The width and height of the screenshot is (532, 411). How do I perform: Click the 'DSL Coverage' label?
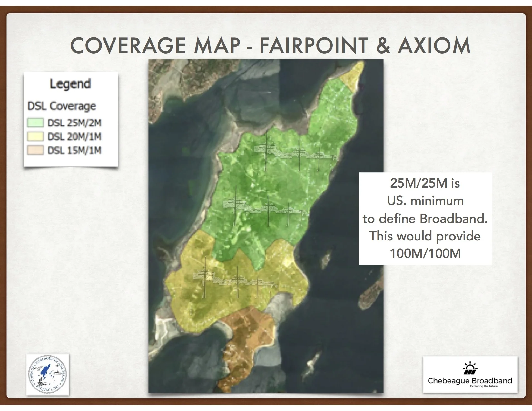[62, 106]
